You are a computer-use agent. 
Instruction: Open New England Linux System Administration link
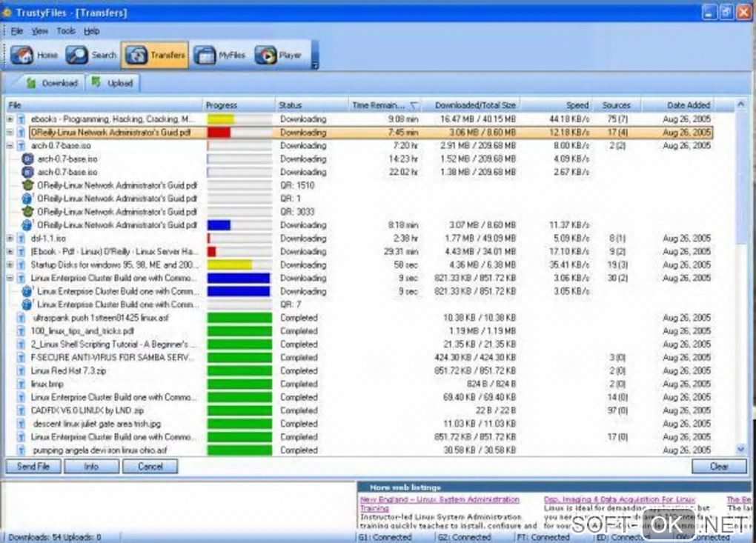click(440, 504)
